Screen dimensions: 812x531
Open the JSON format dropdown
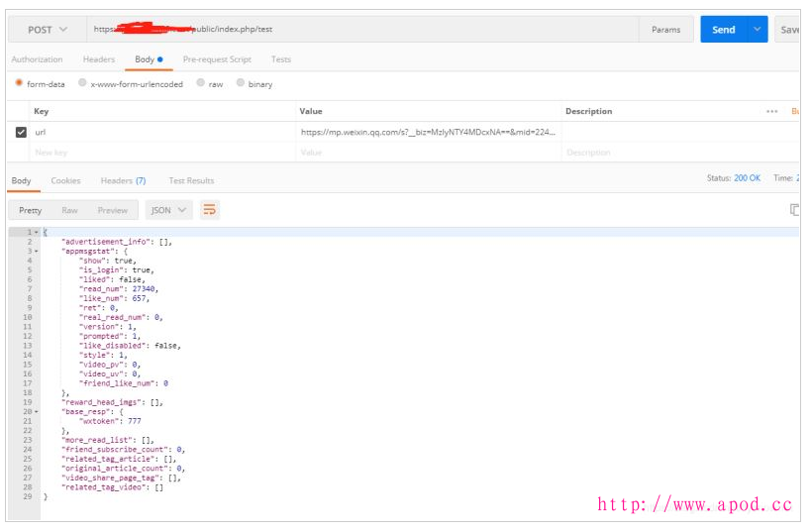(x=168, y=210)
